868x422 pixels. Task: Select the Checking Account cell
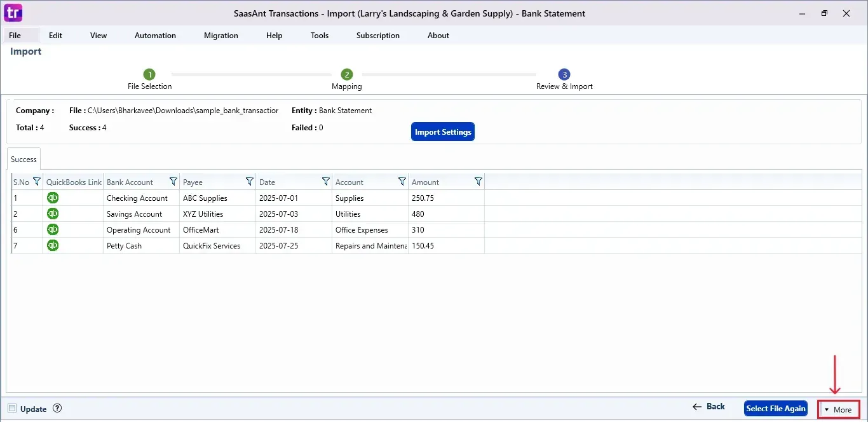point(141,198)
